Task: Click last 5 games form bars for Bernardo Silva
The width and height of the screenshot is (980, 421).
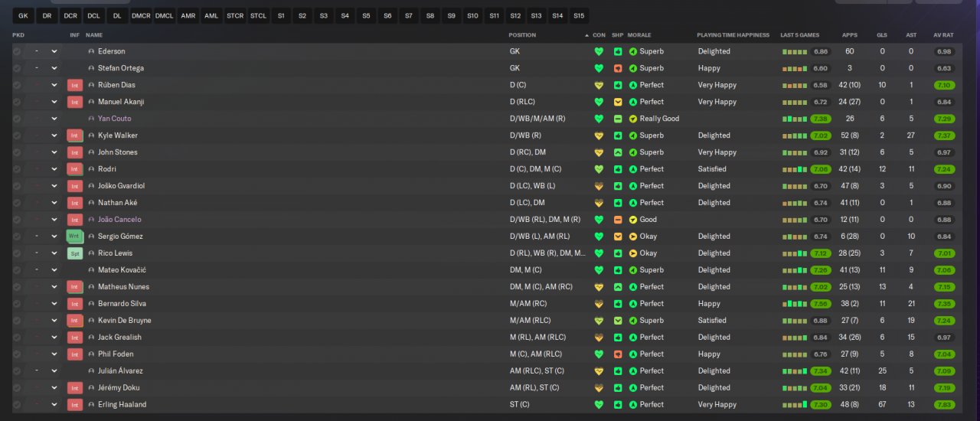Action: click(795, 304)
